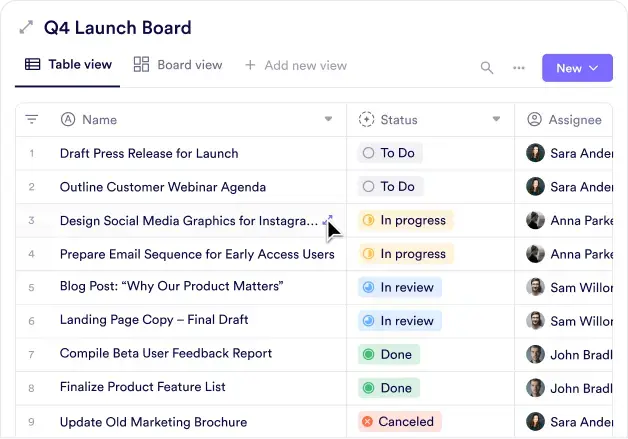Click the filter icon in table header
The width and height of the screenshot is (628, 439).
click(32, 120)
